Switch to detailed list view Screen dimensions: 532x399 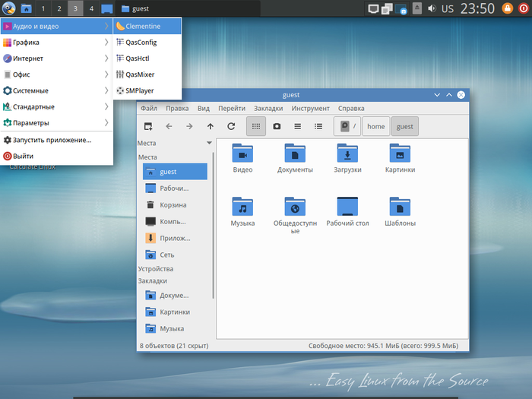[318, 126]
